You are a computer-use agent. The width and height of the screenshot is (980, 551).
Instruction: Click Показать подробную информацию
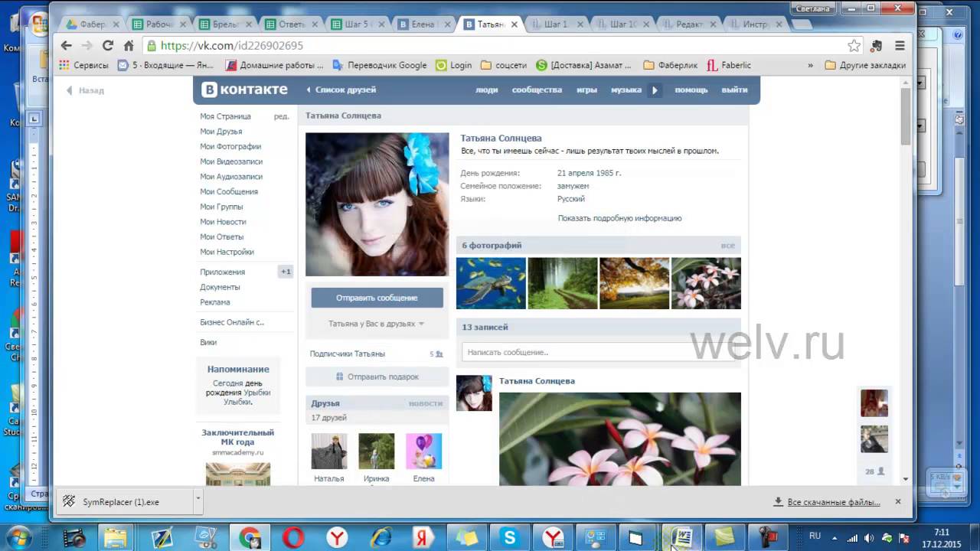pos(619,218)
